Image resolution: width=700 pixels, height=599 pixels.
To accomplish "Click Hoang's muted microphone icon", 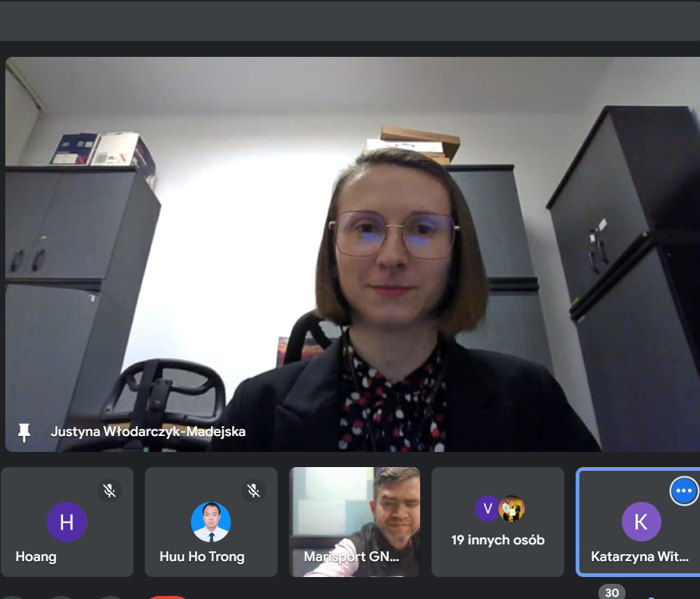I will [110, 491].
